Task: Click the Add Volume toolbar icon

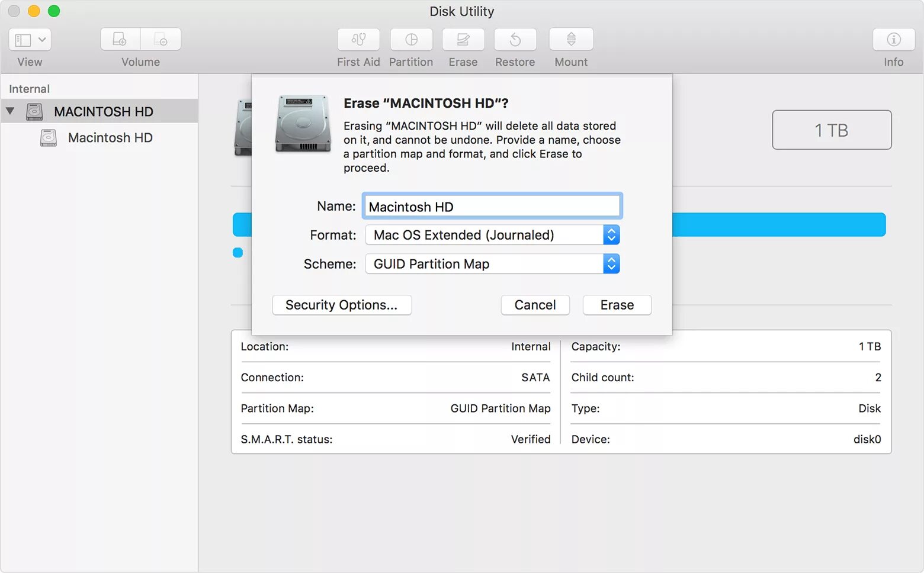Action: pos(120,40)
